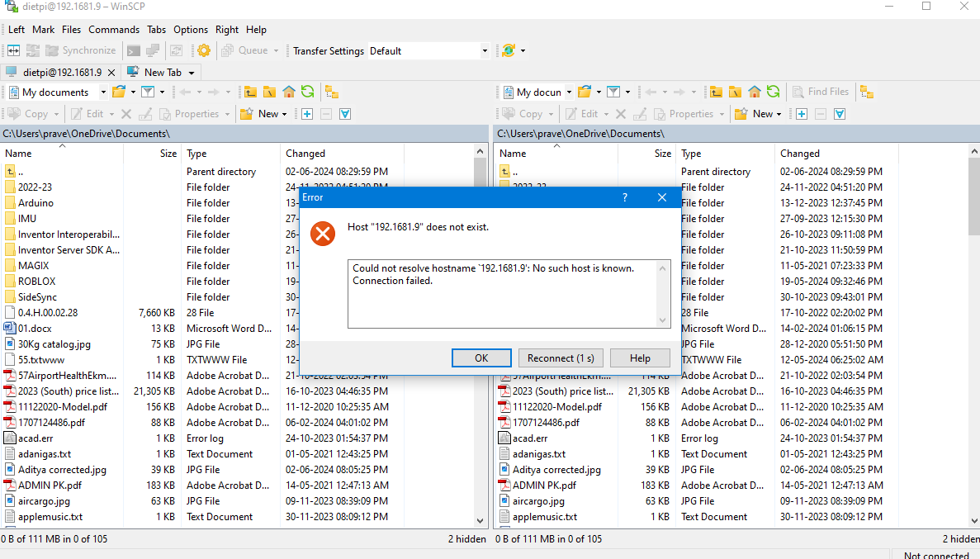Click the selection filter icon in left panel toolbar

345,114
